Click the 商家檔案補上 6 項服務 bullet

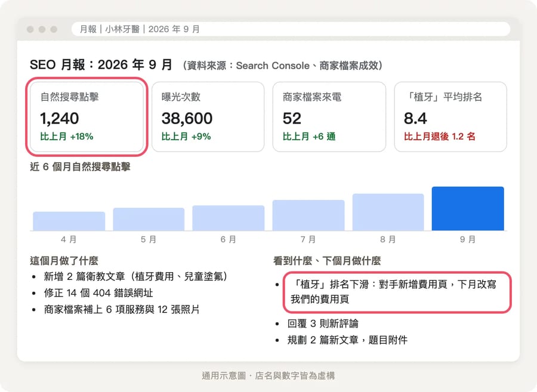(x=122, y=310)
